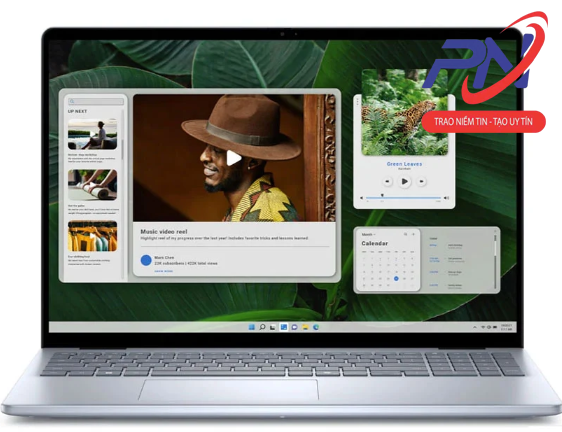Open the Chat icon in taskbar
Viewport: 562px width, 432px height.
click(294, 327)
